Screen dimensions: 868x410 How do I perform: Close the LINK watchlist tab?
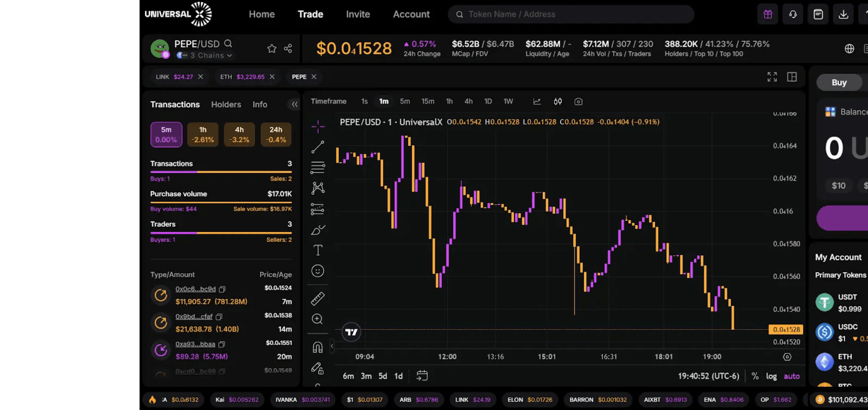pyautogui.click(x=201, y=77)
